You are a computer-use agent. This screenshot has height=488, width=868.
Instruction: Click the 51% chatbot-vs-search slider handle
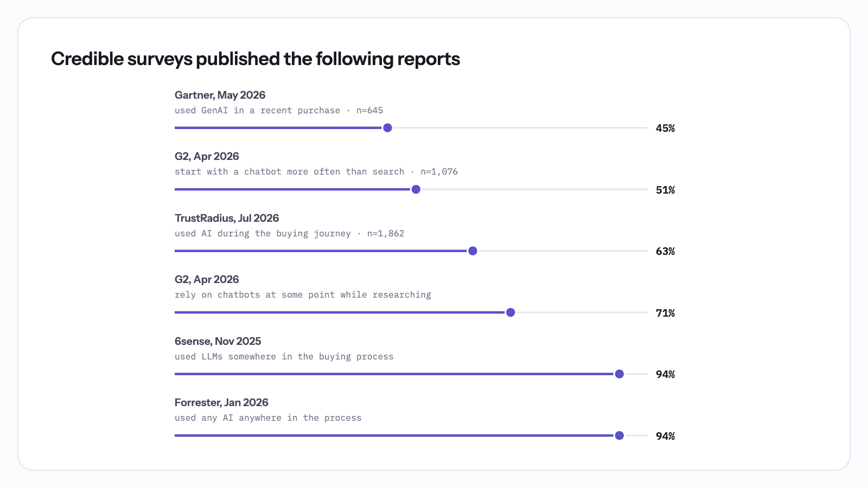[x=416, y=189]
